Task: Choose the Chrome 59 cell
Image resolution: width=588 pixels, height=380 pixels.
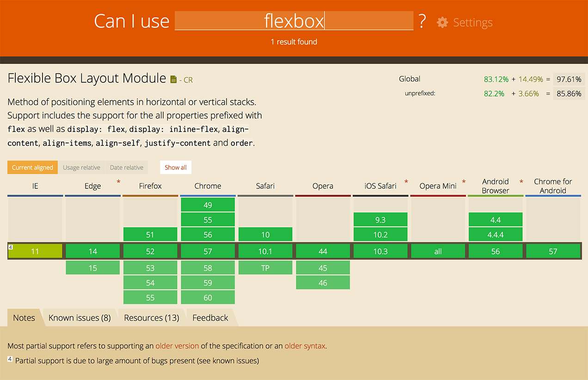Action: coord(208,282)
